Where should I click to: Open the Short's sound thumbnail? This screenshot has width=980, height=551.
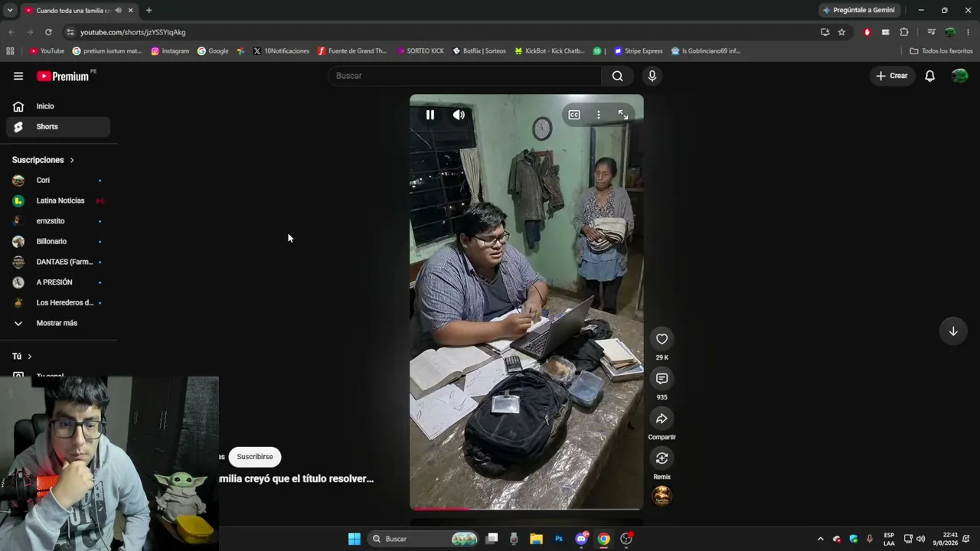pos(661,496)
